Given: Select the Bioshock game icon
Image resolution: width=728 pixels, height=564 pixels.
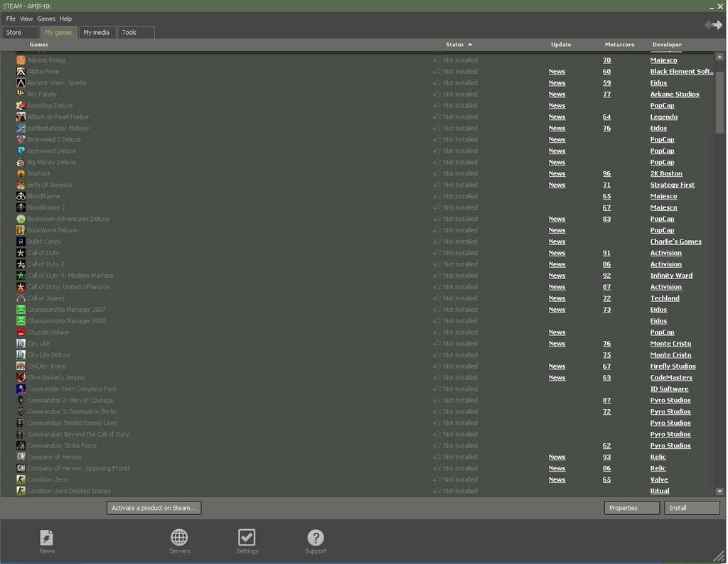Looking at the screenshot, I should [x=21, y=173].
